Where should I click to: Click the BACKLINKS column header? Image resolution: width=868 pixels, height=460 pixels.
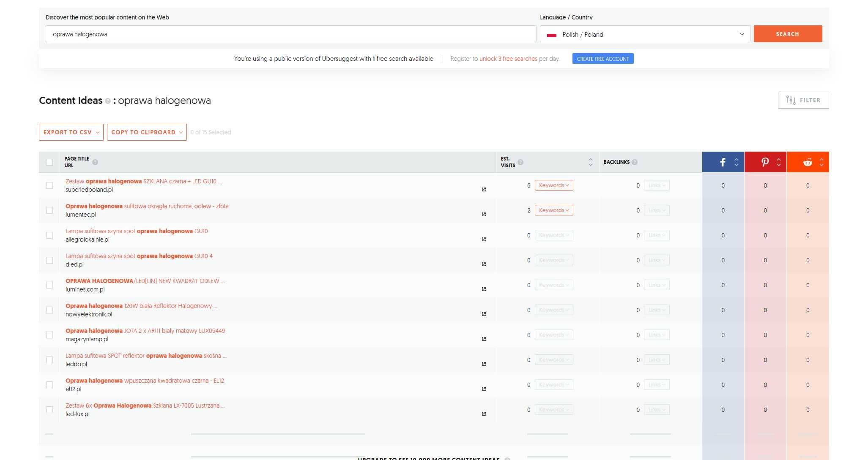(x=616, y=162)
